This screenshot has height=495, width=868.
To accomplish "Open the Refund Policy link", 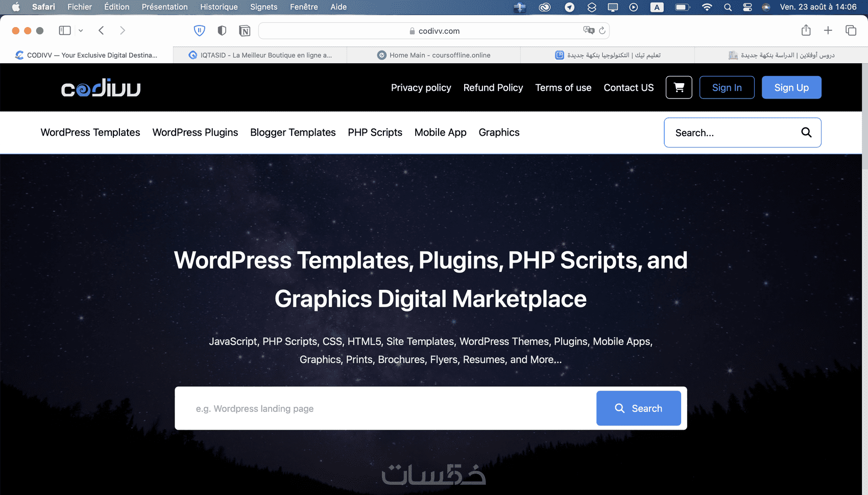I will 493,88.
